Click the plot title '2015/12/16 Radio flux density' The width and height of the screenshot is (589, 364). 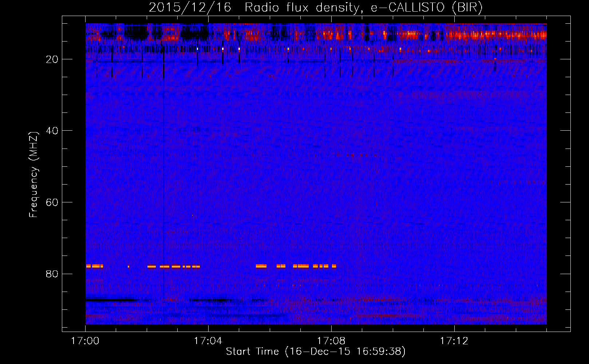tap(316, 7)
